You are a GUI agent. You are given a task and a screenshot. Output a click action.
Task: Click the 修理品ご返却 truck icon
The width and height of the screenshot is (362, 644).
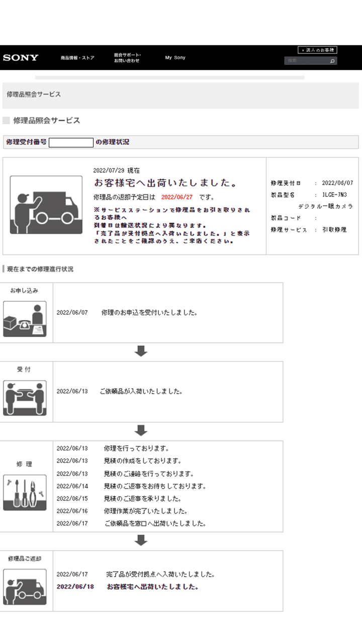(25, 587)
